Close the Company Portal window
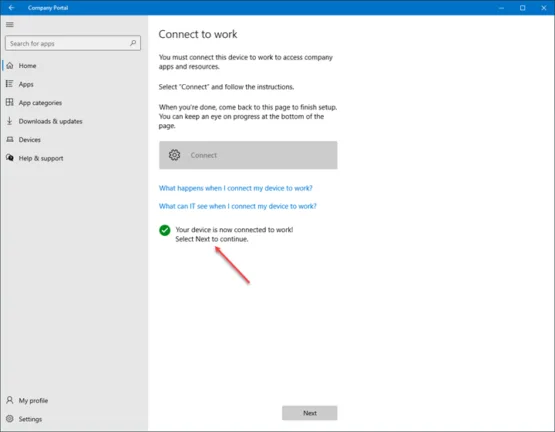 (544, 7)
